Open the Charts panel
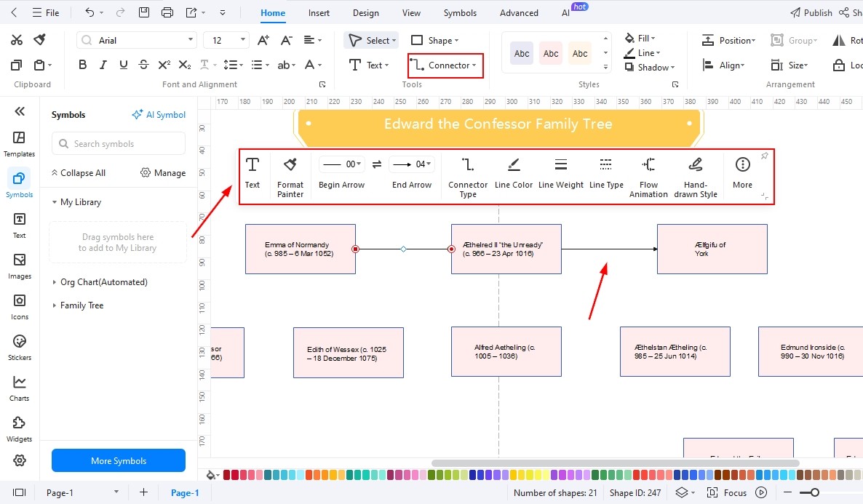This screenshot has width=863, height=504. point(19,387)
